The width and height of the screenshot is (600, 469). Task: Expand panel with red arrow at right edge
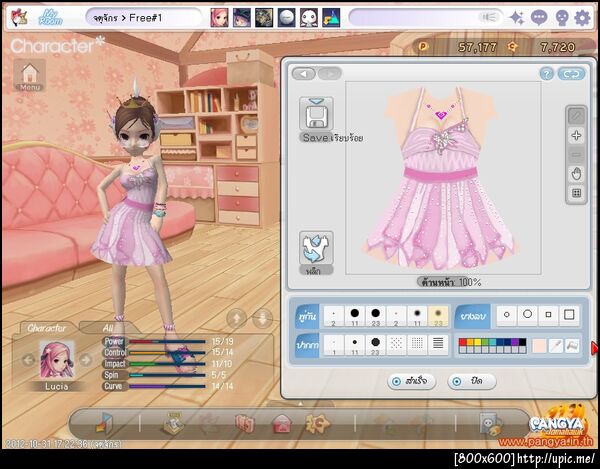click(595, 348)
